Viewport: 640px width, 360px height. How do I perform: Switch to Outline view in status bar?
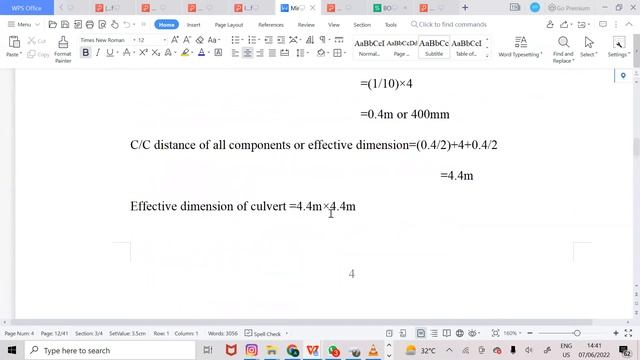pyautogui.click(x=434, y=333)
